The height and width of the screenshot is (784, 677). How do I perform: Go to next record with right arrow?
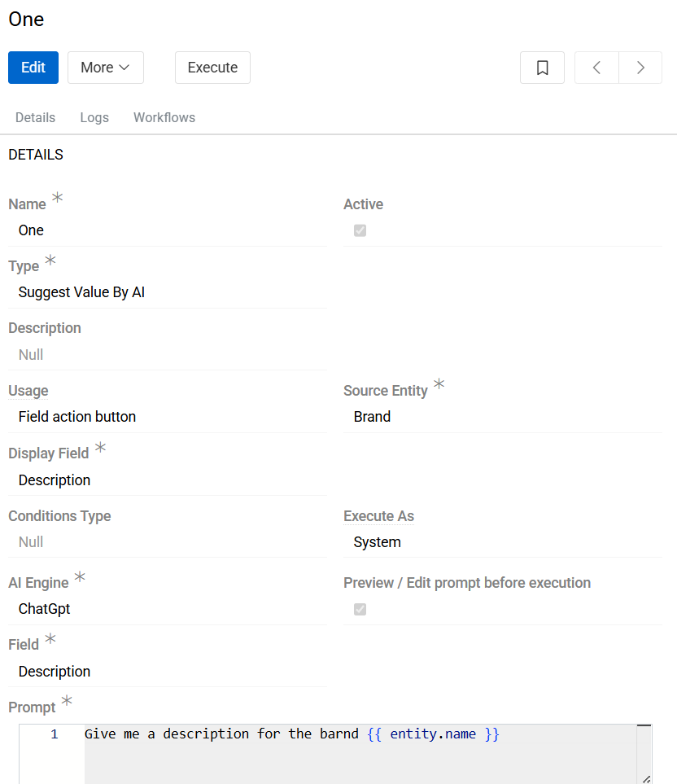pyautogui.click(x=640, y=68)
